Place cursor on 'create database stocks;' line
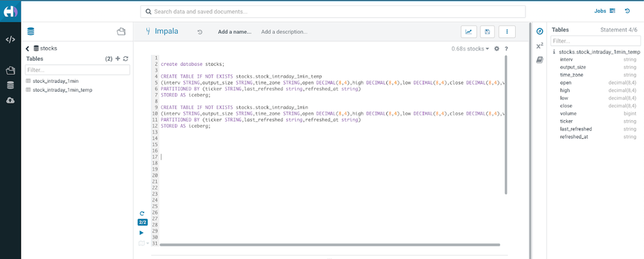Screen dimensions: 644x259 point(193,64)
